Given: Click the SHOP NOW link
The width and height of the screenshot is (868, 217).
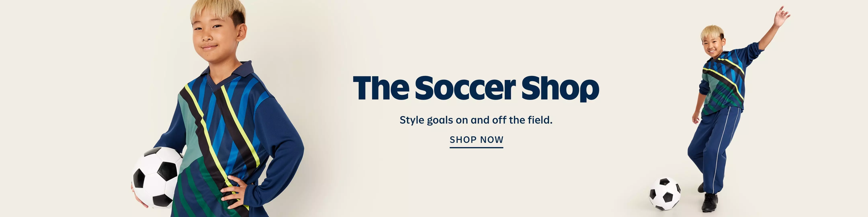Looking at the screenshot, I should click(x=476, y=139).
